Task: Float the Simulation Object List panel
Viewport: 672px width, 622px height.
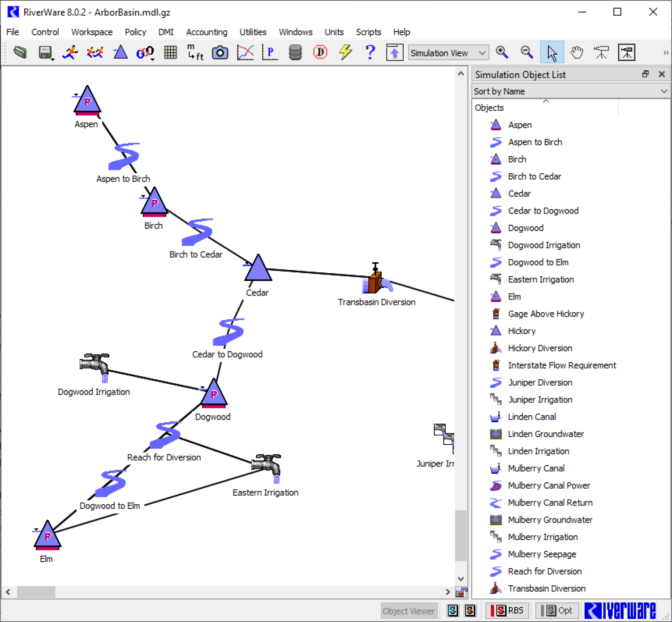Action: click(x=646, y=74)
